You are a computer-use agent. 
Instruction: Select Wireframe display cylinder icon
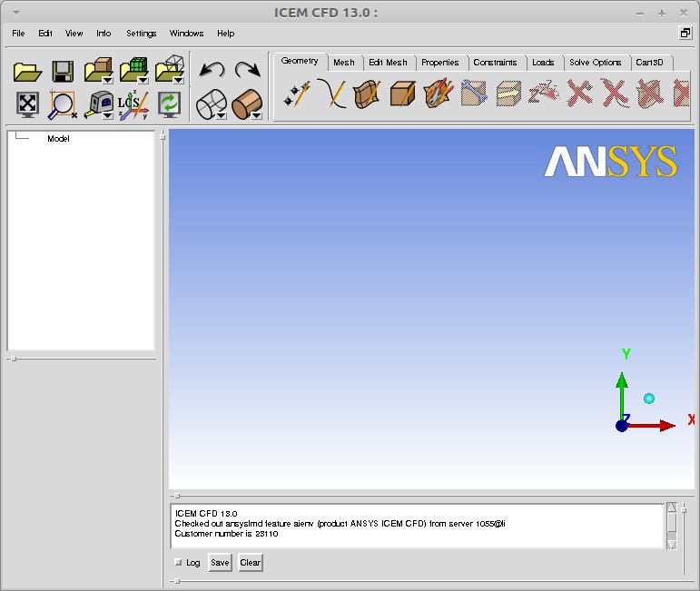pos(210,104)
